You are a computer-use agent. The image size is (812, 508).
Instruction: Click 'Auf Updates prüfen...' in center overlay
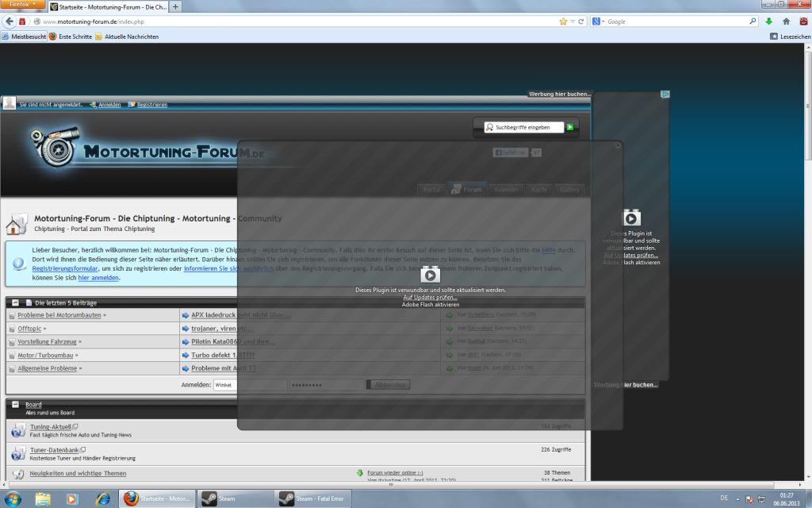pyautogui.click(x=431, y=298)
